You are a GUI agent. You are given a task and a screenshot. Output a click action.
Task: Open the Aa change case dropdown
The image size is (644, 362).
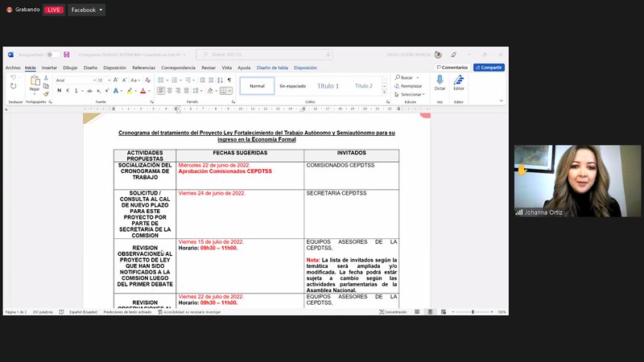pos(135,80)
